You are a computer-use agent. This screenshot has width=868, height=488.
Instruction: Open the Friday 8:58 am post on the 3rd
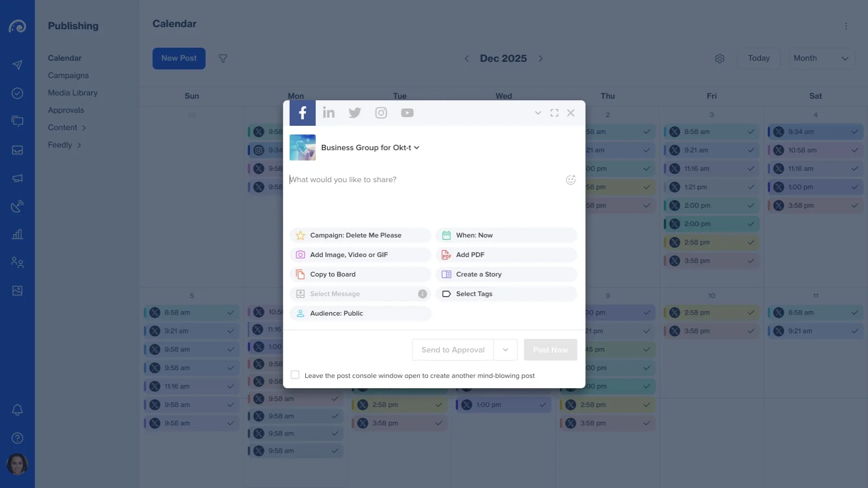[711, 132]
